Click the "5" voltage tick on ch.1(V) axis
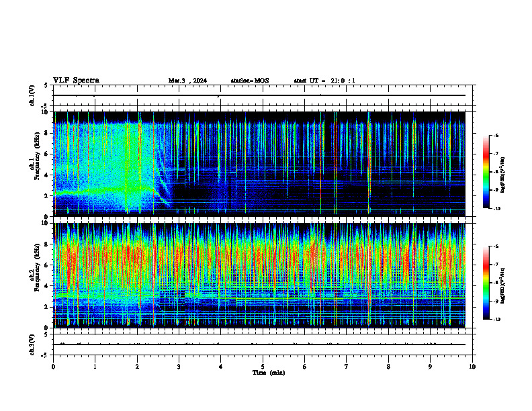 pyautogui.click(x=46, y=86)
